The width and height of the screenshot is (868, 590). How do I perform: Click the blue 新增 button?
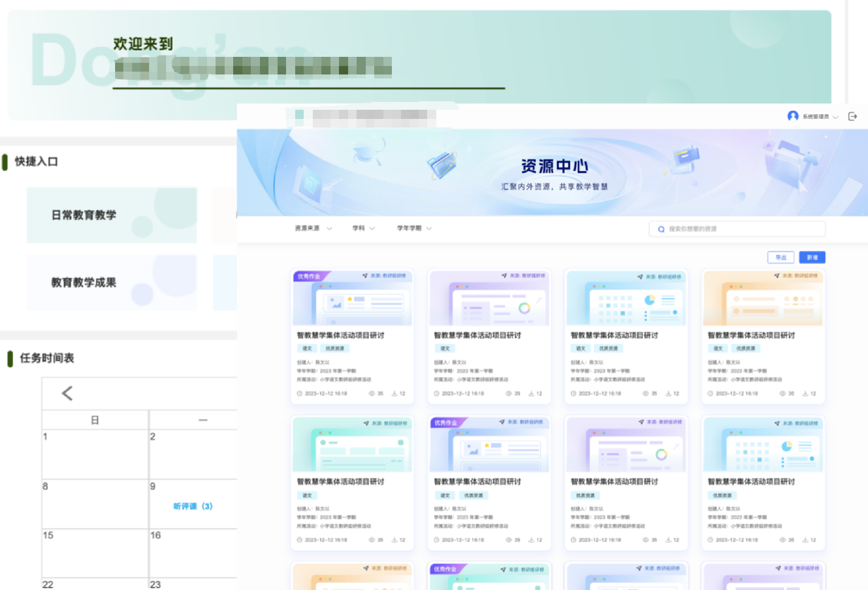[812, 257]
